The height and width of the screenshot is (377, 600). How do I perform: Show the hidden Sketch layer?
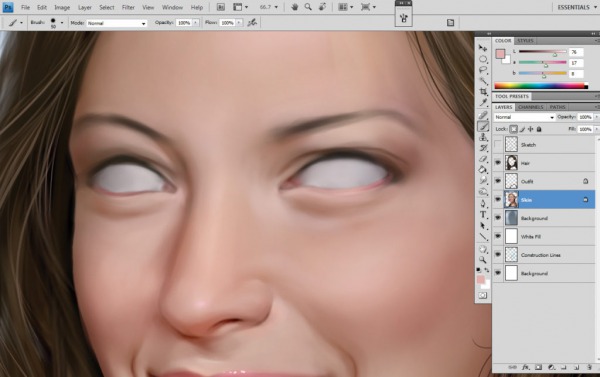pyautogui.click(x=497, y=144)
